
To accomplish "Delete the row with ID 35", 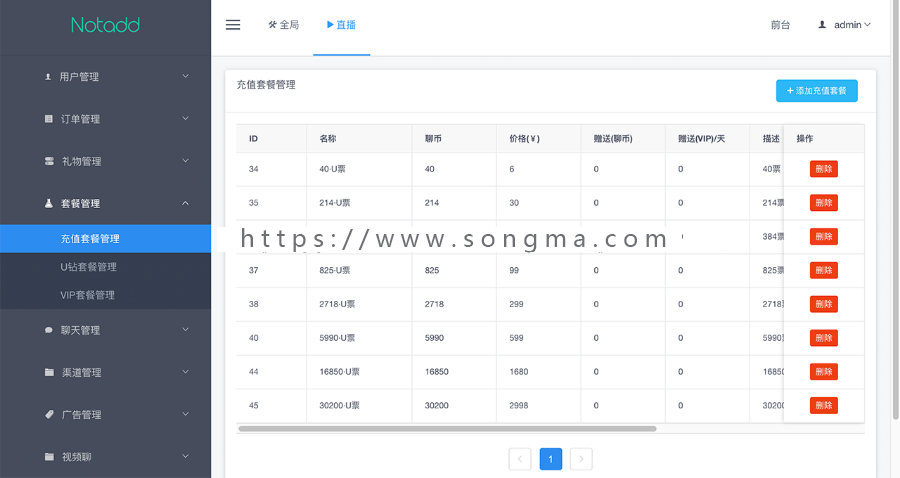I will (824, 203).
